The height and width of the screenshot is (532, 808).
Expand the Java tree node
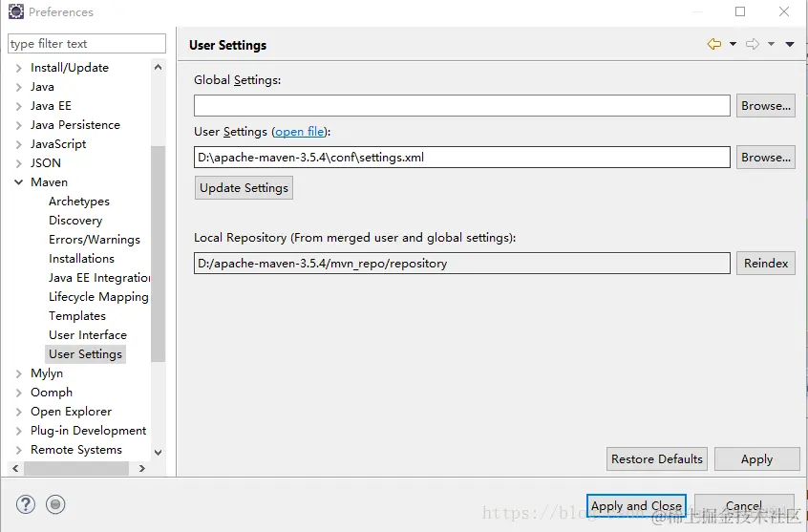18,87
